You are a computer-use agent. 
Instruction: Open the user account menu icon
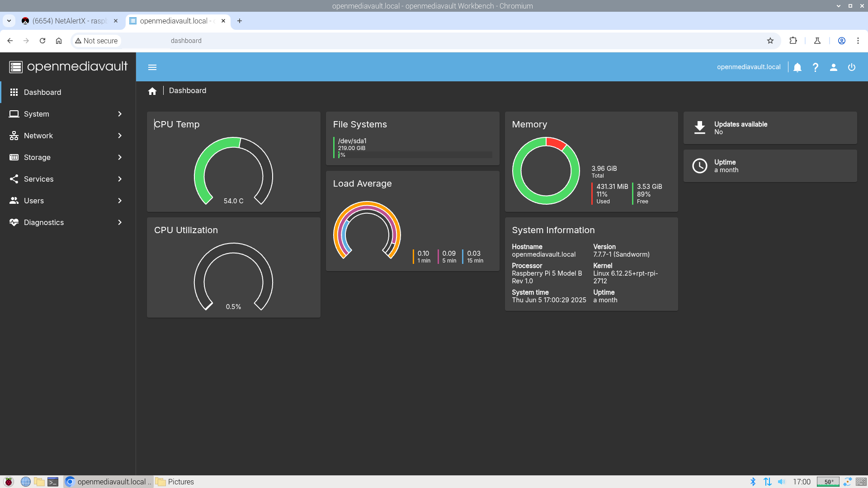point(834,67)
